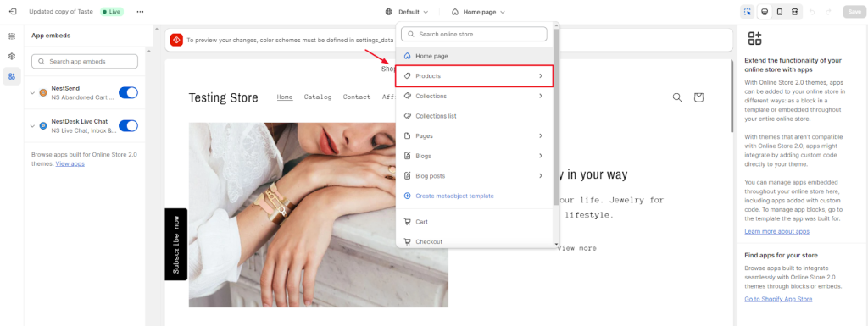The width and height of the screenshot is (868, 326).
Task: Click the Testing Store title
Action: (223, 98)
